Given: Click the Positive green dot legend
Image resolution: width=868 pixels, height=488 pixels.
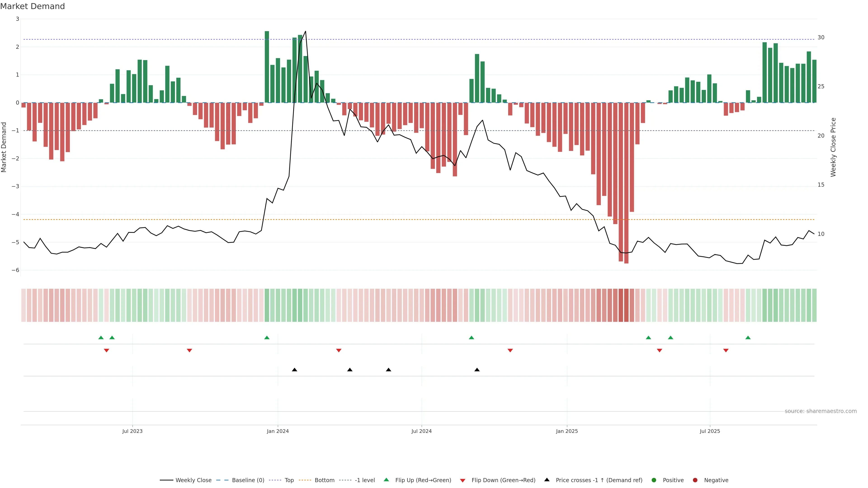Looking at the screenshot, I should click(654, 480).
